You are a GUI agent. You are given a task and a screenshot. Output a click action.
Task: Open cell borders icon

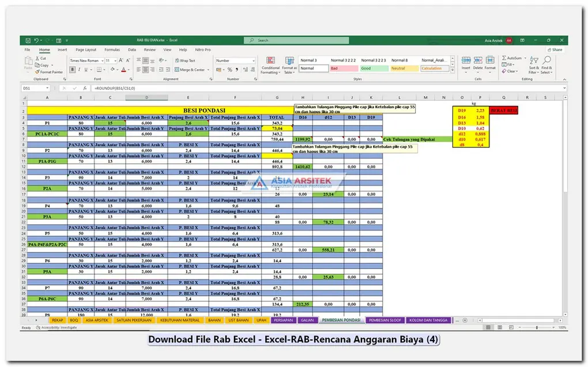(99, 70)
